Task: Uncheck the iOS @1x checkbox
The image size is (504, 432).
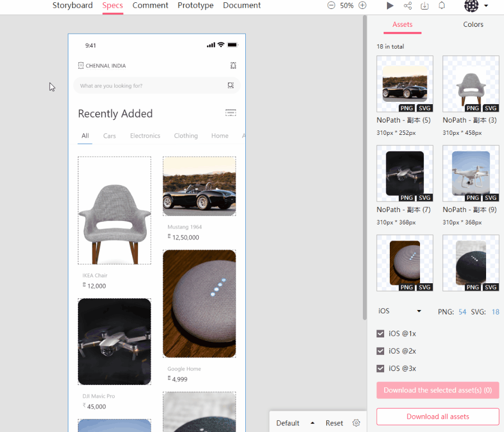Action: pos(380,334)
